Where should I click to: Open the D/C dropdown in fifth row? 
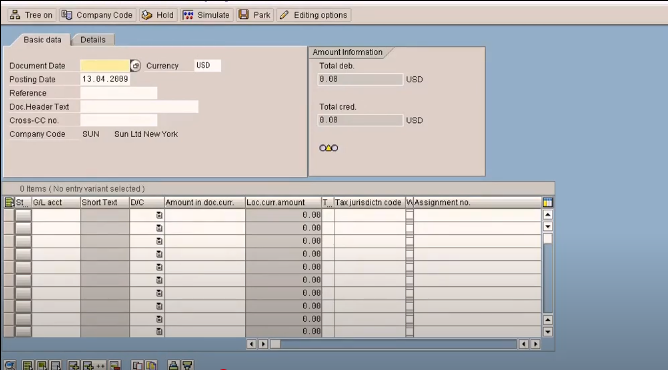point(159,267)
